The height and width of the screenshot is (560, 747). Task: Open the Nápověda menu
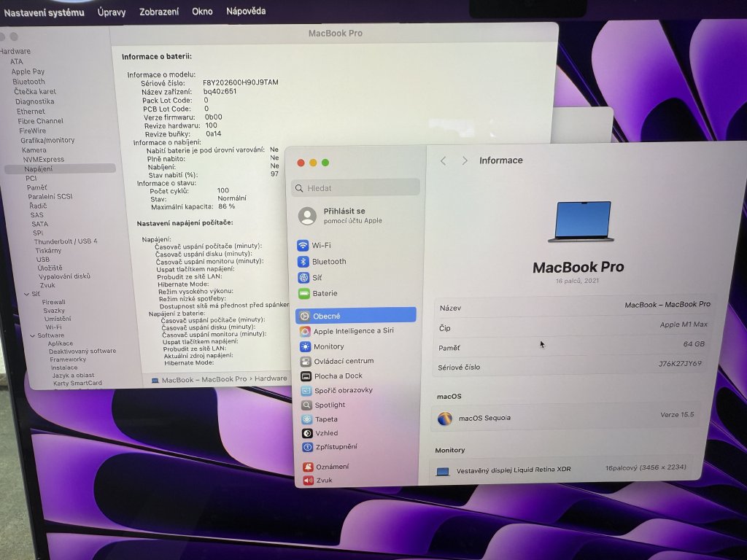coord(246,11)
